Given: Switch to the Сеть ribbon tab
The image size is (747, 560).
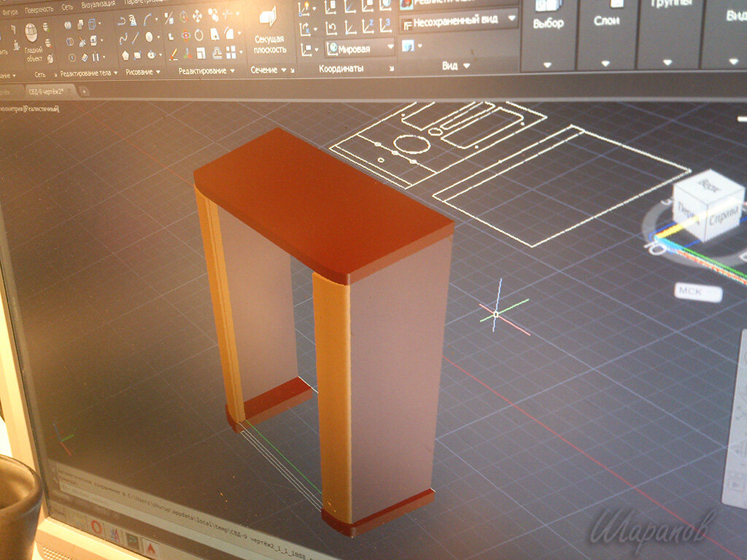Looking at the screenshot, I should point(67,7).
